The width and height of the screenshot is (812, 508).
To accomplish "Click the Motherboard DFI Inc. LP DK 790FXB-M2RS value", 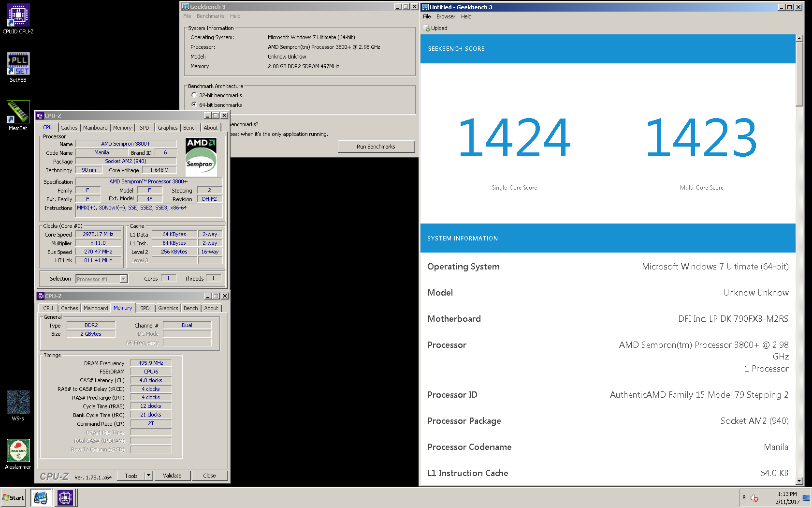I will pyautogui.click(x=733, y=319).
